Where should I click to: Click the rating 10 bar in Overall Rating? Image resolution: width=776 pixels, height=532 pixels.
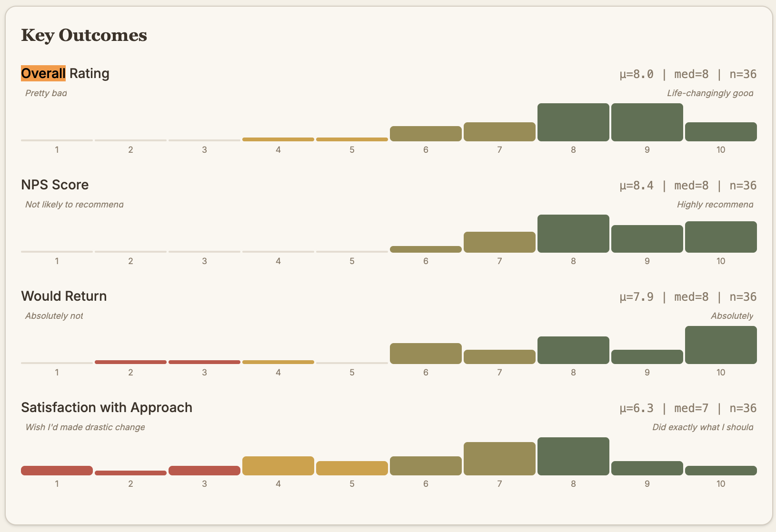[721, 132]
